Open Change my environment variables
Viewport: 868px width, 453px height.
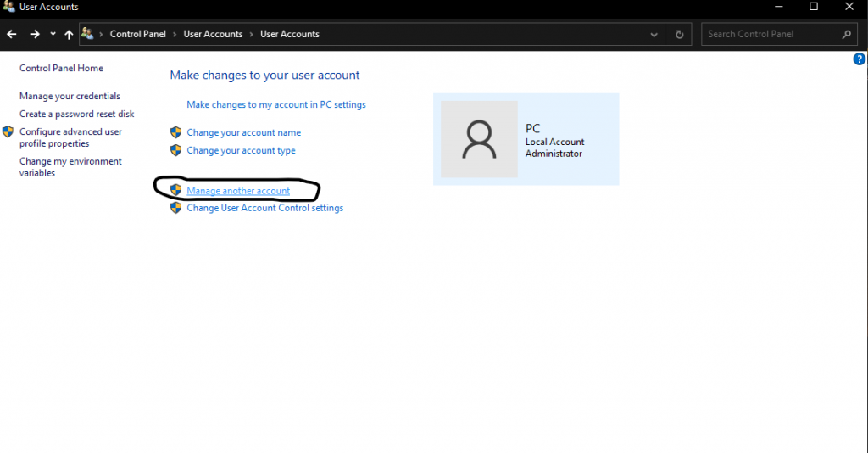71,166
